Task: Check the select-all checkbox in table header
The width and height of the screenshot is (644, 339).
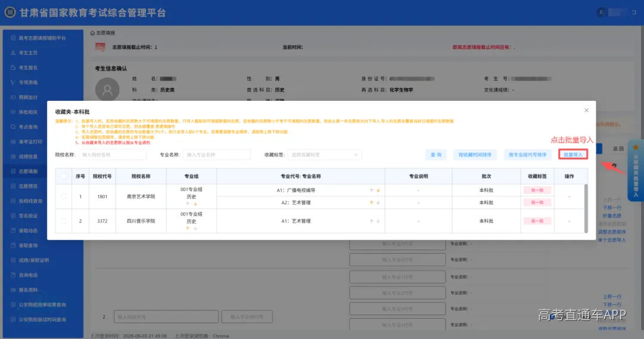Action: [x=64, y=176]
